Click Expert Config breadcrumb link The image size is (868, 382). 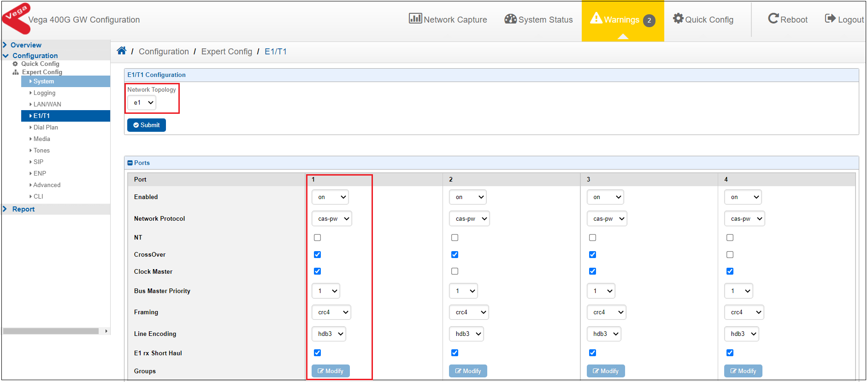click(x=226, y=52)
